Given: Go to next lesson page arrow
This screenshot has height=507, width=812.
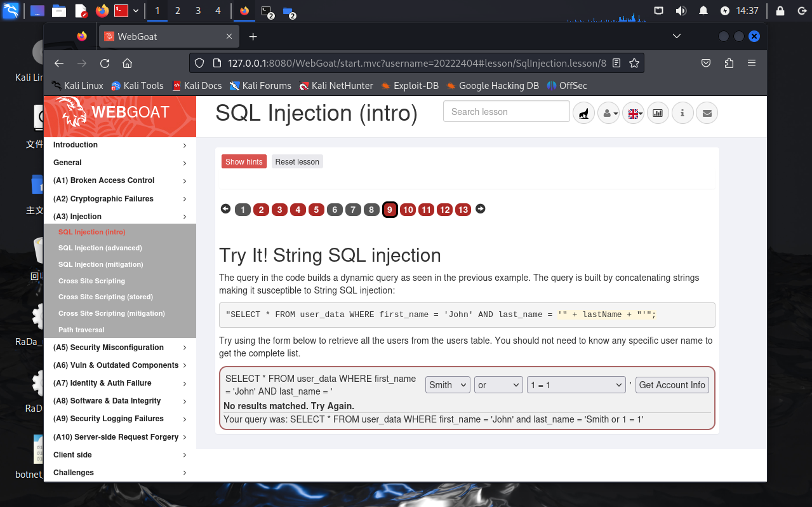Looking at the screenshot, I should click(x=481, y=208).
